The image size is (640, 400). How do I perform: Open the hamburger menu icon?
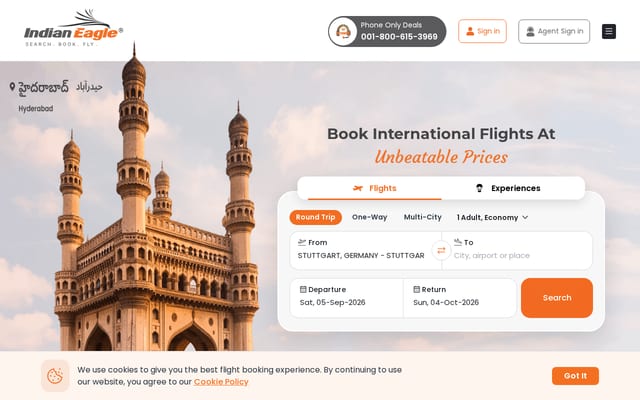(609, 31)
